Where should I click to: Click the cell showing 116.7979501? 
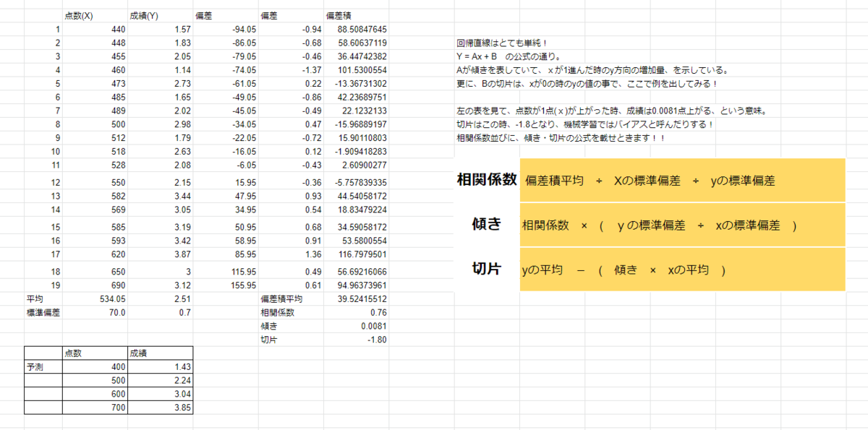(356, 254)
